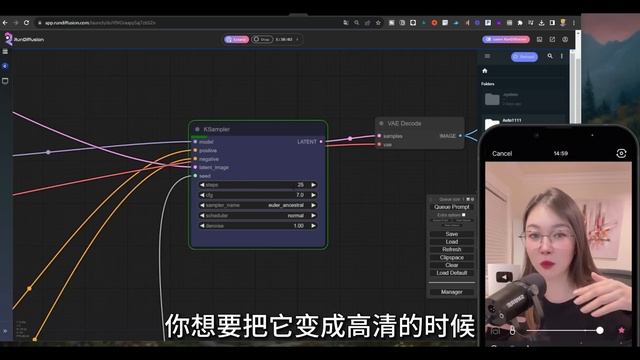Image resolution: width=640 pixels, height=360 pixels.
Task: Toggle KSampler node collapse dot
Action: [x=198, y=129]
